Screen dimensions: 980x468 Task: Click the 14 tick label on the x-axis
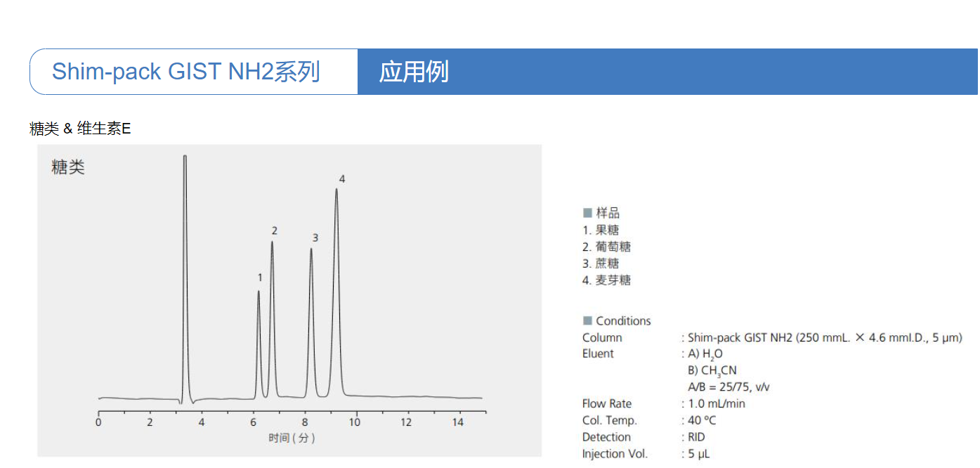tap(458, 422)
